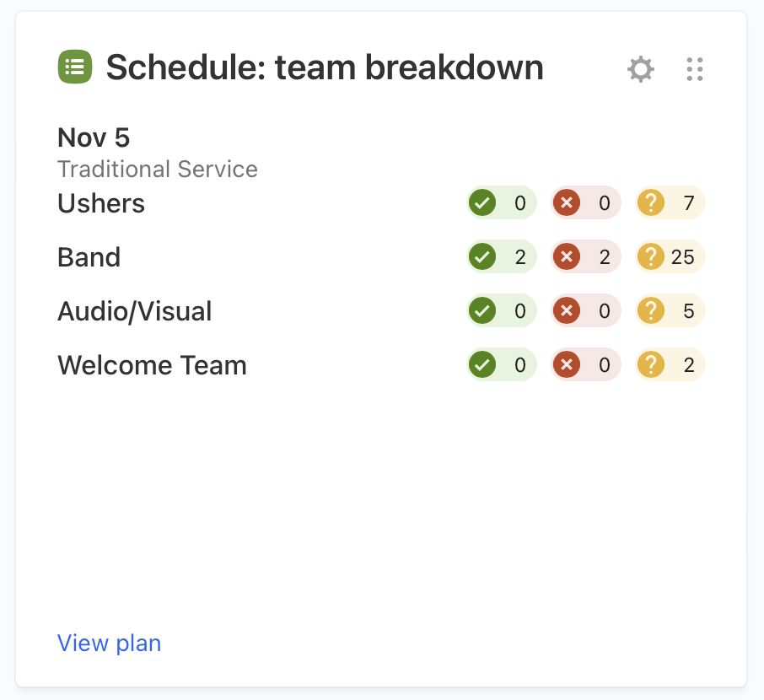Click Audio/Visual confirmed checkmark badge
764x700 pixels.
[x=501, y=311]
